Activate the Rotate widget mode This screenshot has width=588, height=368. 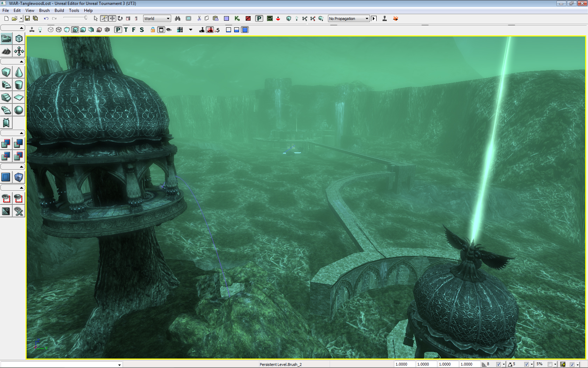(120, 19)
